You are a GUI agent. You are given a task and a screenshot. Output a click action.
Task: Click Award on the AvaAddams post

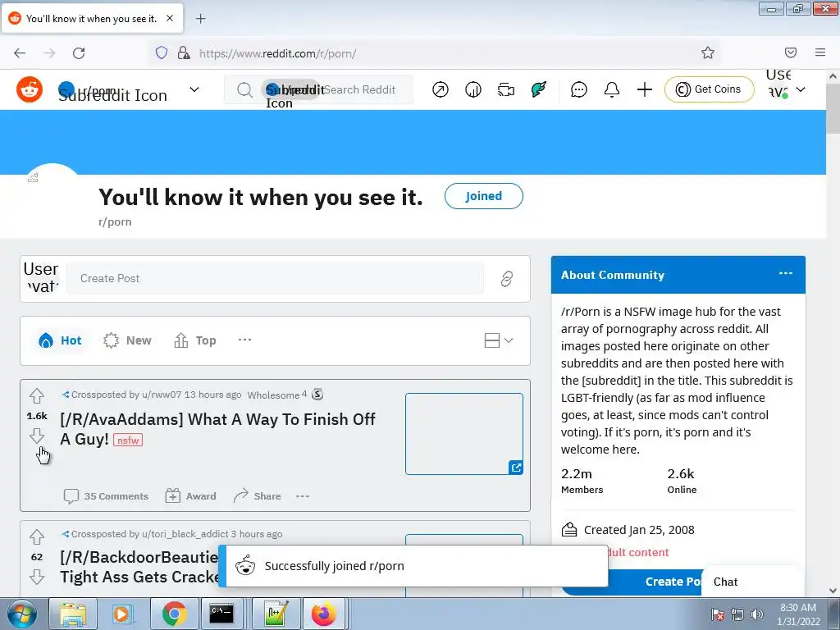(x=190, y=496)
